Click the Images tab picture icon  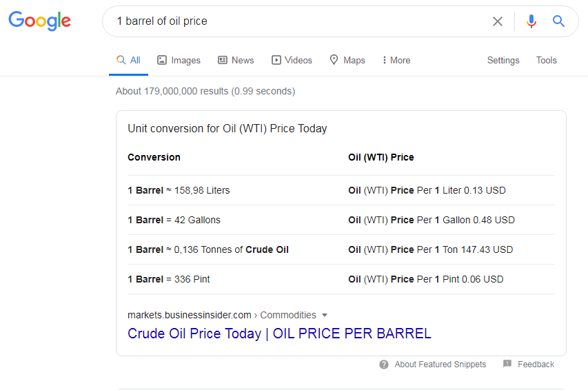point(161,60)
